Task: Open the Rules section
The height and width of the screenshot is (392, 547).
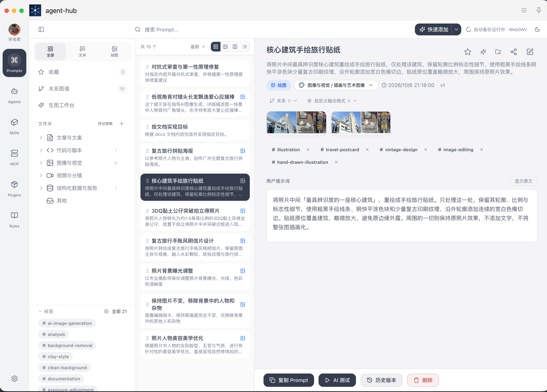Action: [x=14, y=220]
